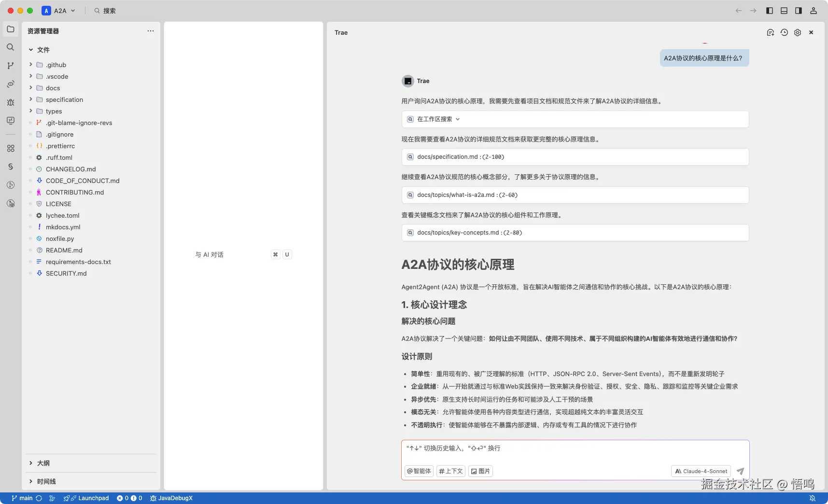This screenshot has width=828, height=504.
Task: Click the @智能体 agent button
Action: [419, 471]
